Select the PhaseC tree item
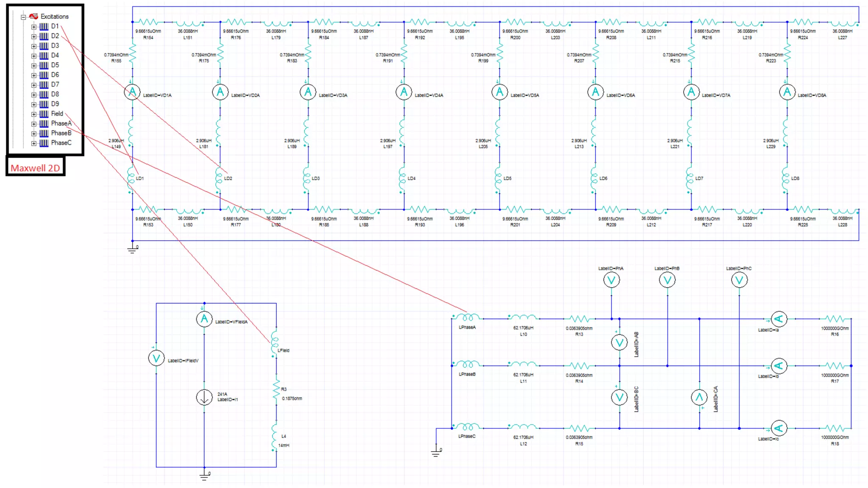Image resolution: width=868 pixels, height=488 pixels. coord(61,143)
